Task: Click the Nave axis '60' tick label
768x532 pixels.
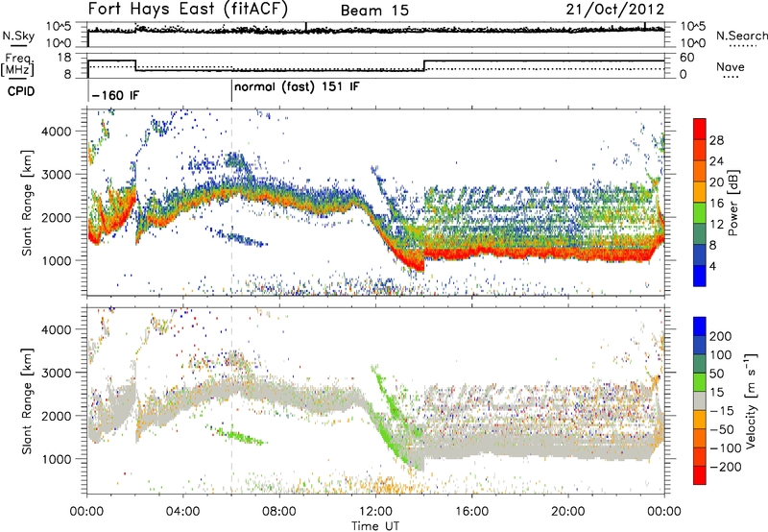Action: pyautogui.click(x=687, y=58)
